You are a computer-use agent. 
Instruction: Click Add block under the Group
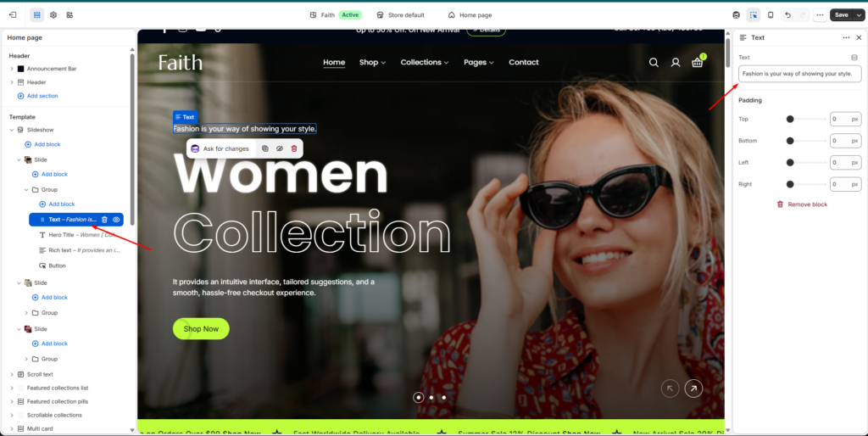tap(57, 204)
